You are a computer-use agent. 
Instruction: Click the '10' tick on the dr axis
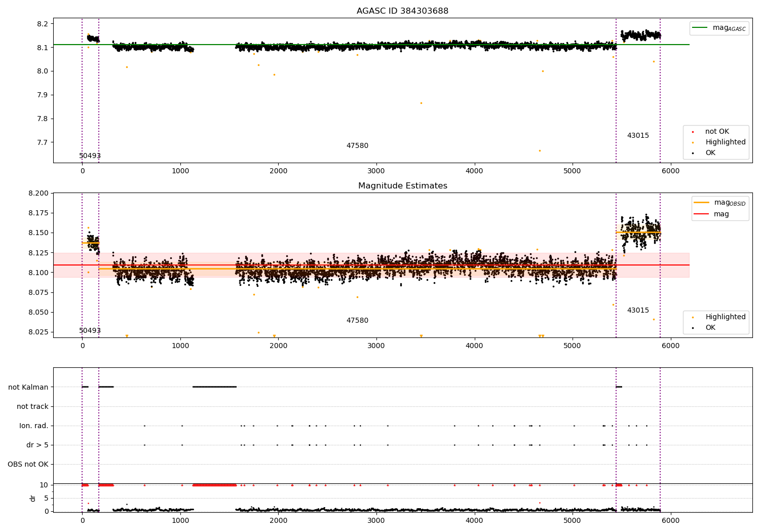coord(44,485)
